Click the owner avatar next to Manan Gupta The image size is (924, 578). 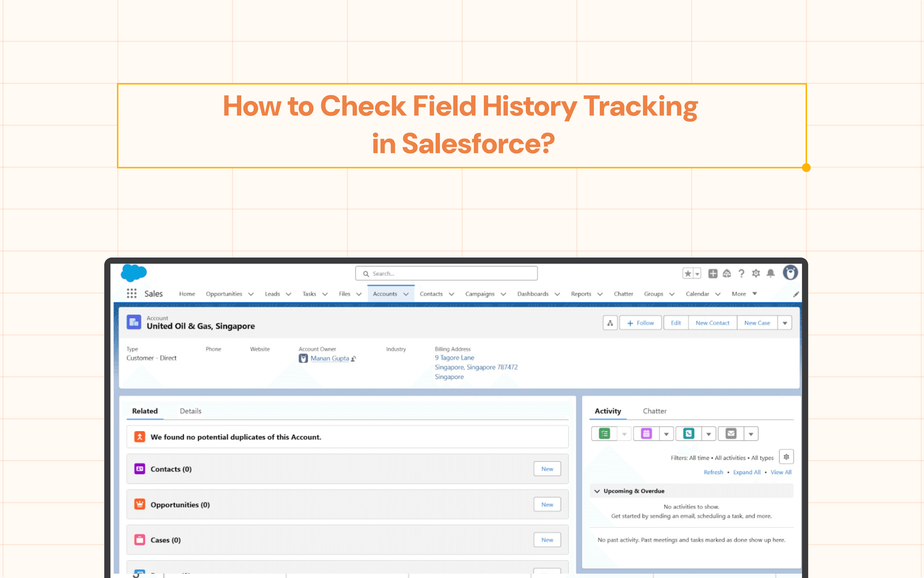pyautogui.click(x=303, y=358)
